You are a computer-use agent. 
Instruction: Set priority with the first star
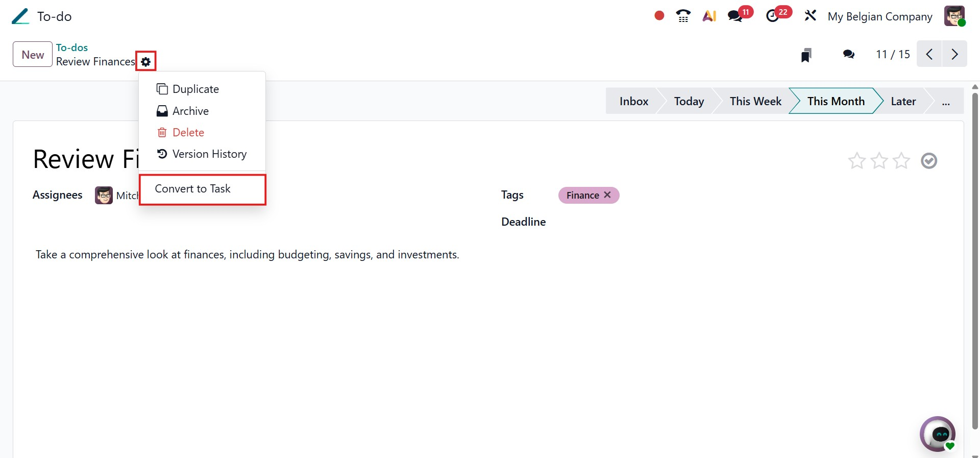coord(856,161)
